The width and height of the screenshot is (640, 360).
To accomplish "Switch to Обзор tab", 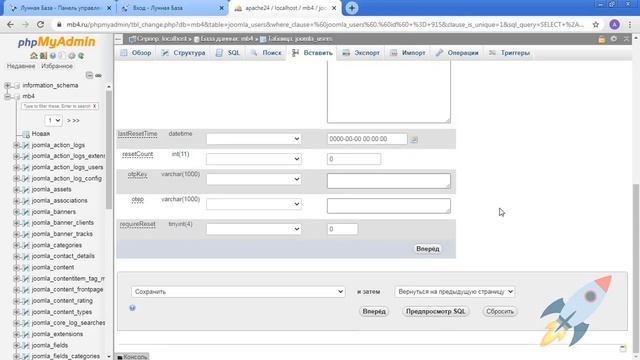I will [136, 53].
